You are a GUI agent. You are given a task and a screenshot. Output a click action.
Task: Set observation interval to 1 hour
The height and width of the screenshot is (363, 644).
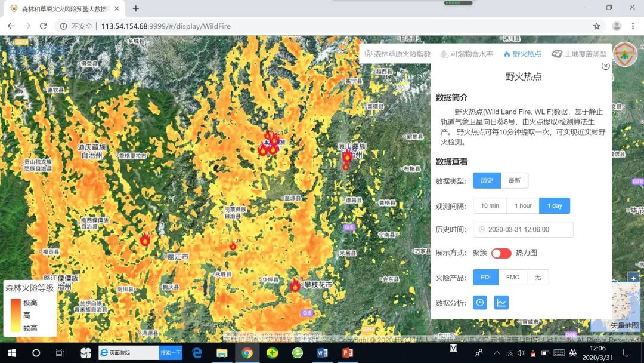523,205
